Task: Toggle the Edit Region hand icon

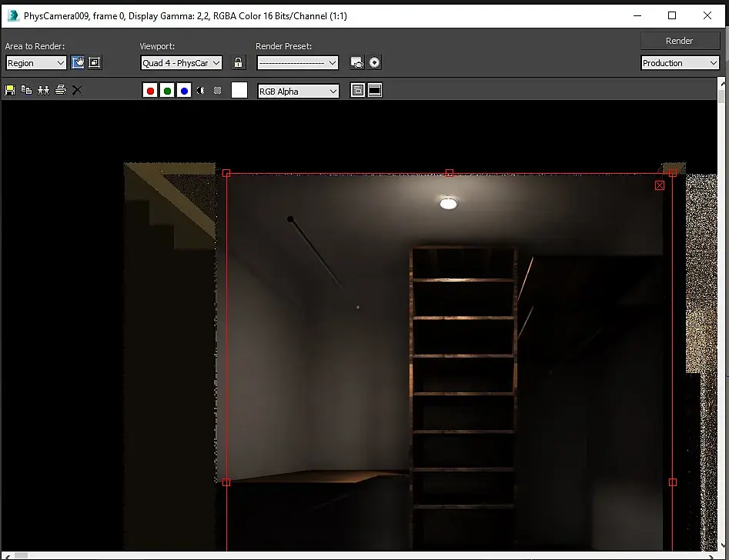Action: point(78,62)
